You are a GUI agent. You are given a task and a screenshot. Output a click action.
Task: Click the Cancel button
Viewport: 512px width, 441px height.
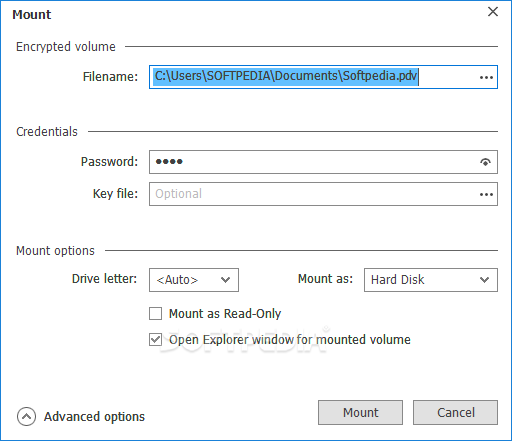[x=455, y=413]
